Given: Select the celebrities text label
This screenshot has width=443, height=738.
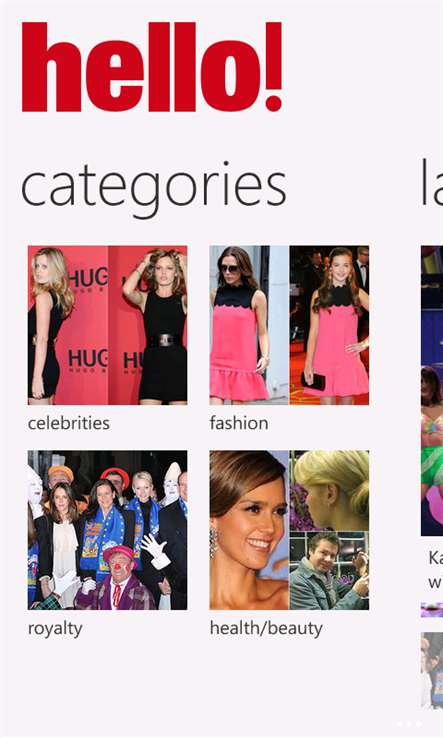Looking at the screenshot, I should 69,423.
